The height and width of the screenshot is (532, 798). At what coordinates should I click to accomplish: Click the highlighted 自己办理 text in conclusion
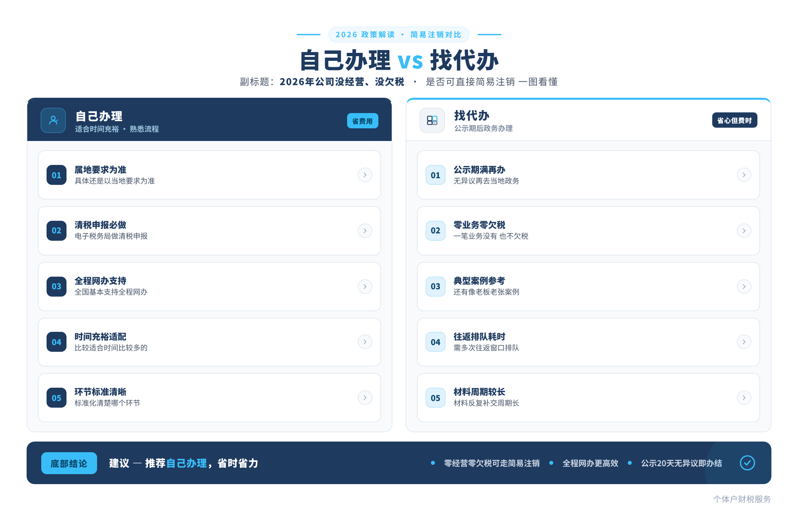pyautogui.click(x=186, y=464)
